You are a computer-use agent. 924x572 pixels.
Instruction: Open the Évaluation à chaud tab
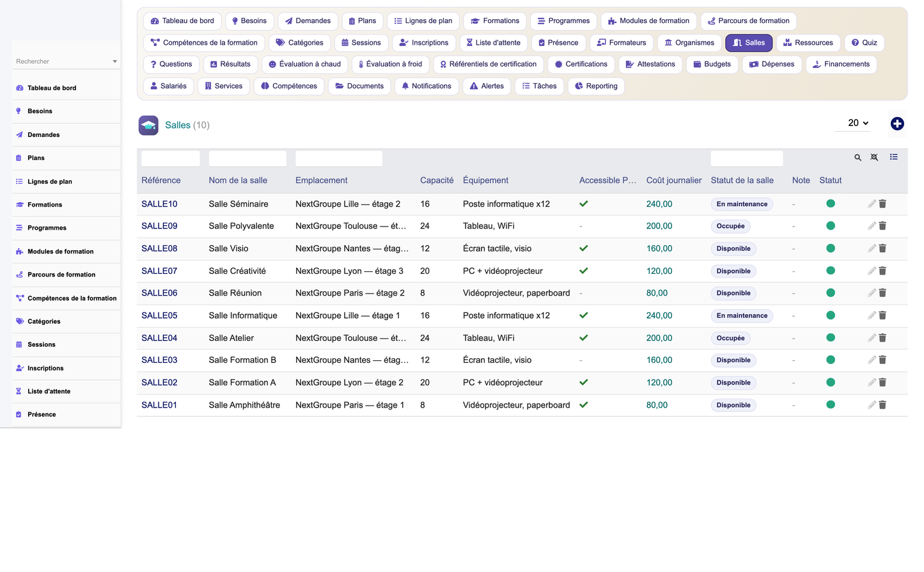click(x=304, y=65)
